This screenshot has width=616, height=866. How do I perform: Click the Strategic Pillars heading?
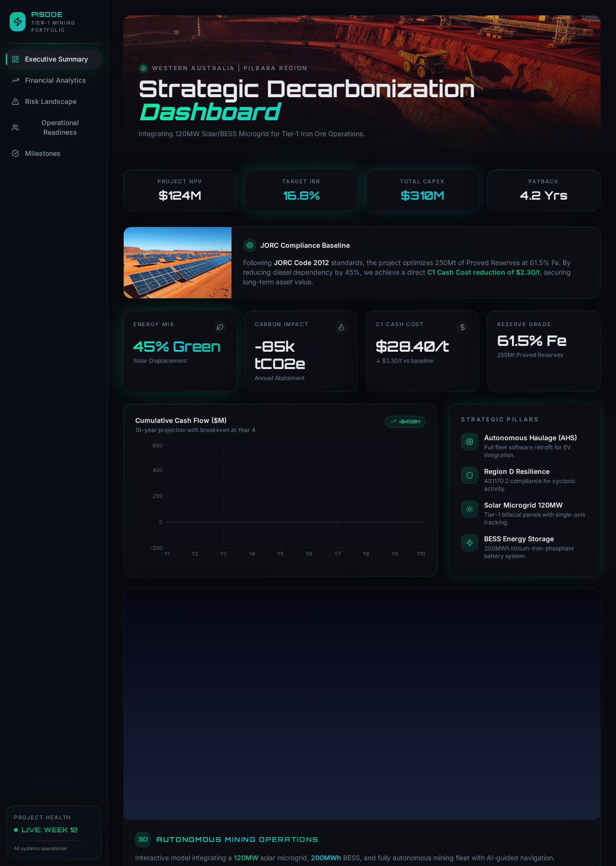(500, 420)
